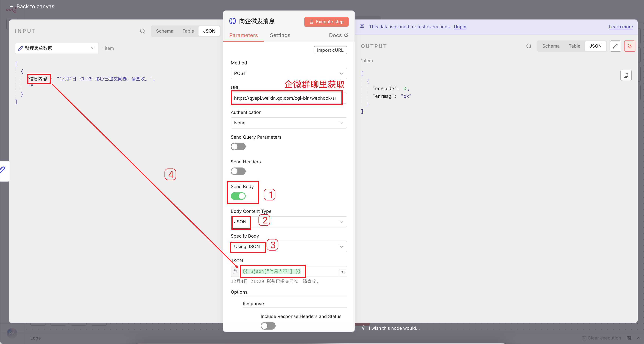
Task: Click the URL input field
Action: click(x=285, y=98)
